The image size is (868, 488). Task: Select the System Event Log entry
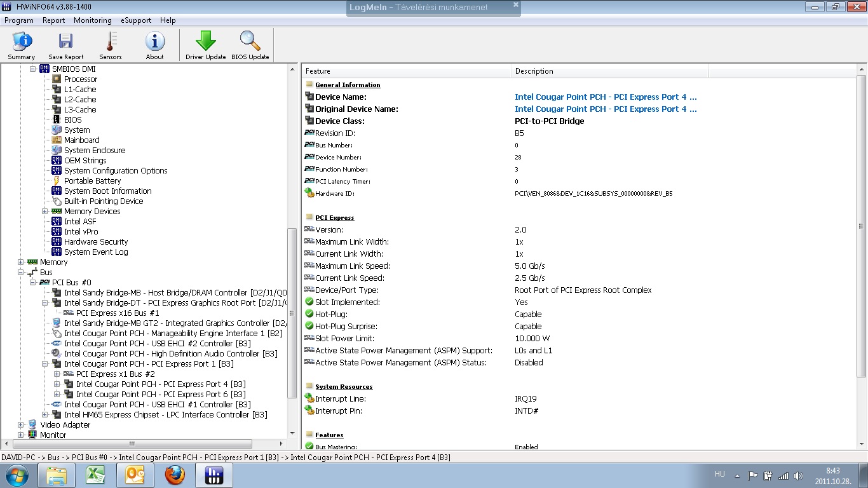(x=96, y=252)
